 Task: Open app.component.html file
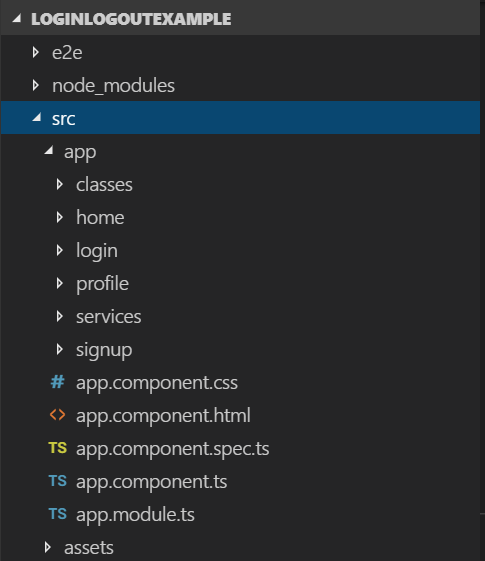[163, 416]
